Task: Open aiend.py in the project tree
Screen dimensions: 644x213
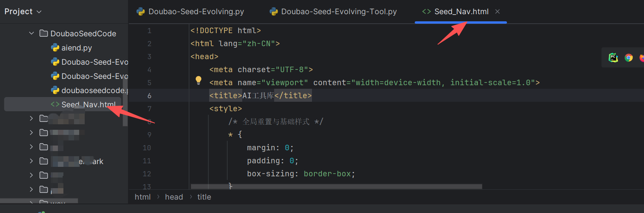Action: [x=76, y=48]
